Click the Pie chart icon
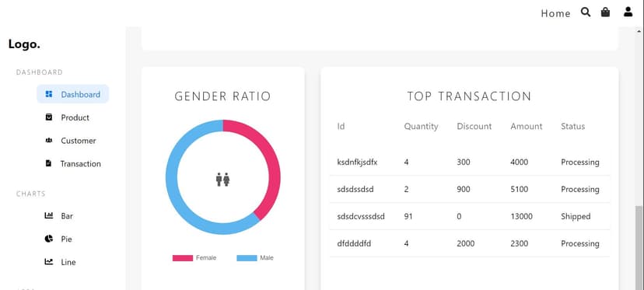The width and height of the screenshot is (644, 290). coord(49,239)
